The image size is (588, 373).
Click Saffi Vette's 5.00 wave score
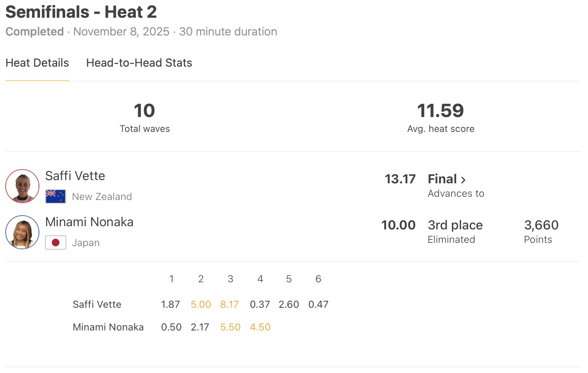(x=201, y=305)
